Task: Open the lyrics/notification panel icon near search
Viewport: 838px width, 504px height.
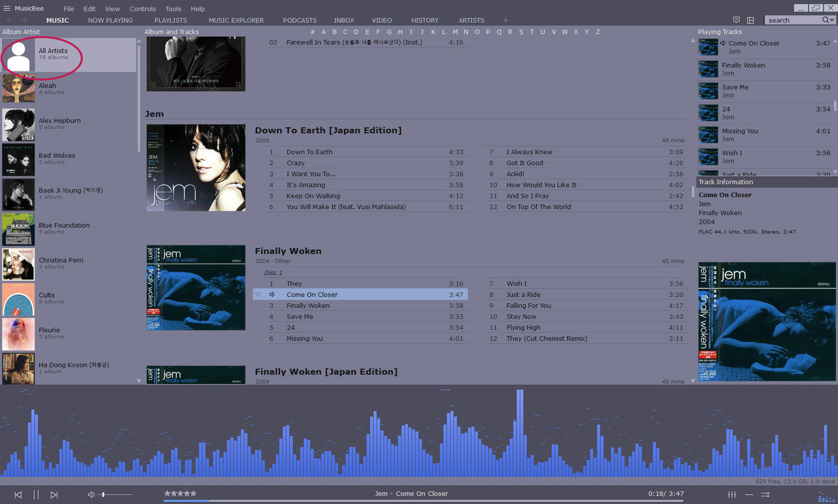Action: 737,20
